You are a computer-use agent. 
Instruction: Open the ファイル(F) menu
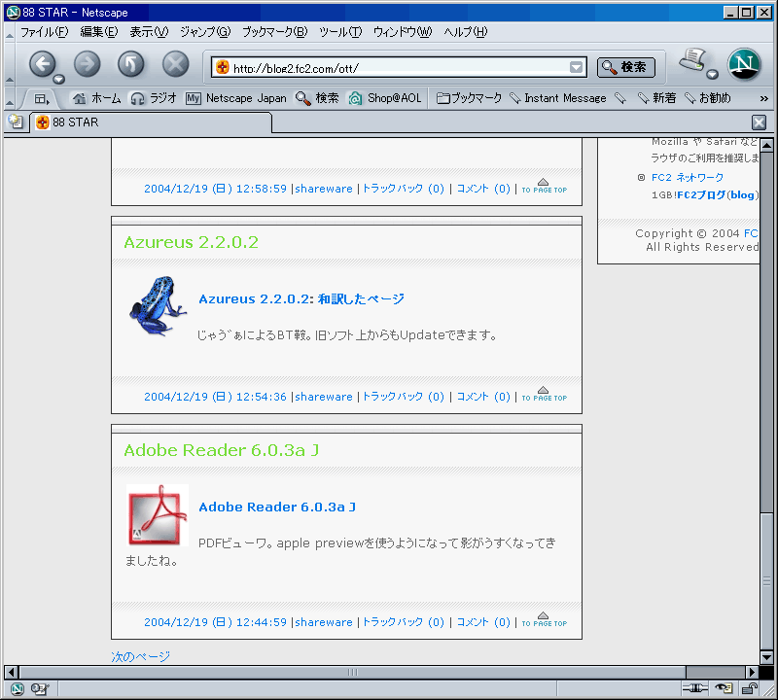click(44, 32)
